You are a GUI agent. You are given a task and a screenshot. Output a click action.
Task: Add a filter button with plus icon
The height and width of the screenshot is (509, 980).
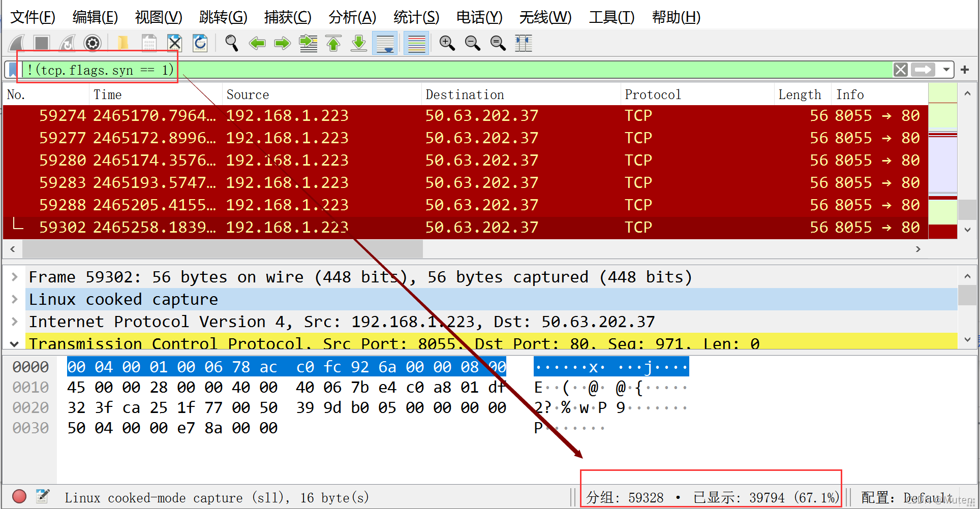click(x=965, y=70)
